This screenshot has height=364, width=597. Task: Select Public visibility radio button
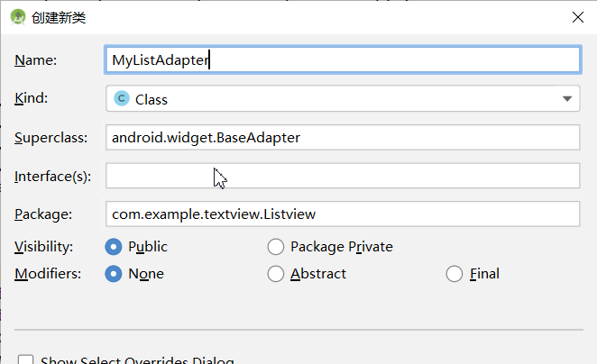pyautogui.click(x=114, y=247)
